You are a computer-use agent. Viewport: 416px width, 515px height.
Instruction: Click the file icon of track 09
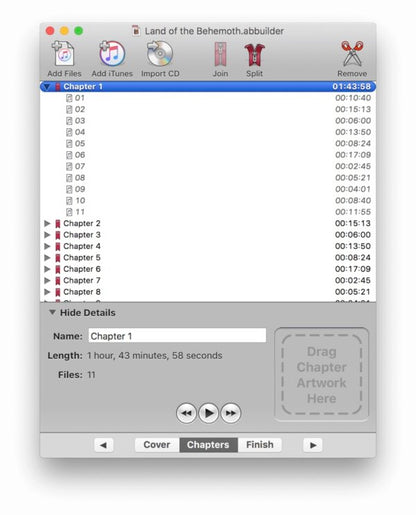[69, 189]
